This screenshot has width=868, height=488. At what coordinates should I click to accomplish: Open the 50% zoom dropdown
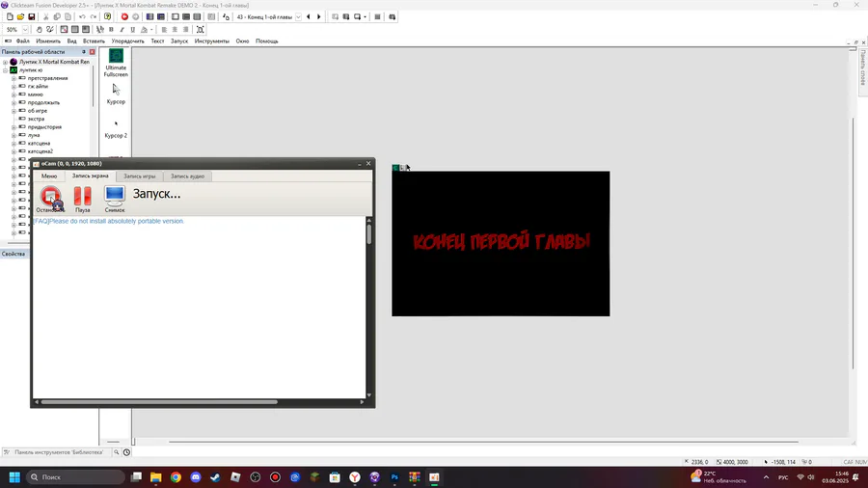(x=25, y=29)
